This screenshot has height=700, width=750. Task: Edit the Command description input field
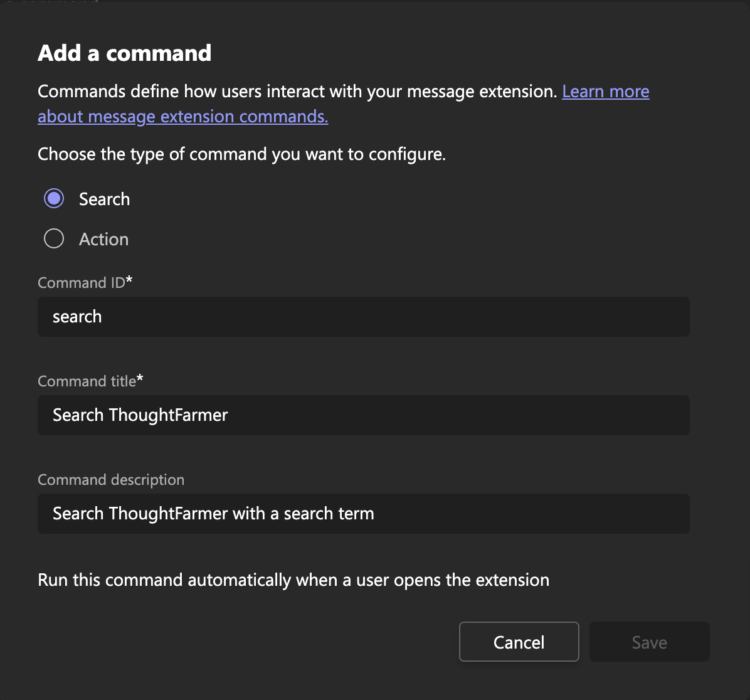point(364,514)
